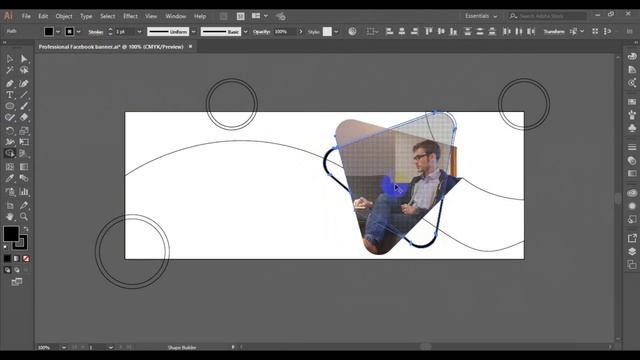The width and height of the screenshot is (640, 360).
Task: Open graphic Style dropdown arrow
Action: [336, 32]
